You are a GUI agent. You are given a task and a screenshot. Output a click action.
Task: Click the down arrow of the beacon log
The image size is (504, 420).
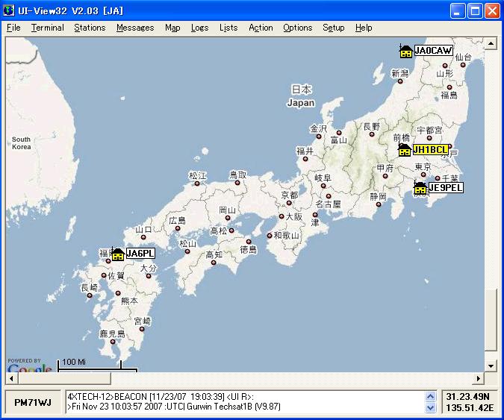point(430,408)
